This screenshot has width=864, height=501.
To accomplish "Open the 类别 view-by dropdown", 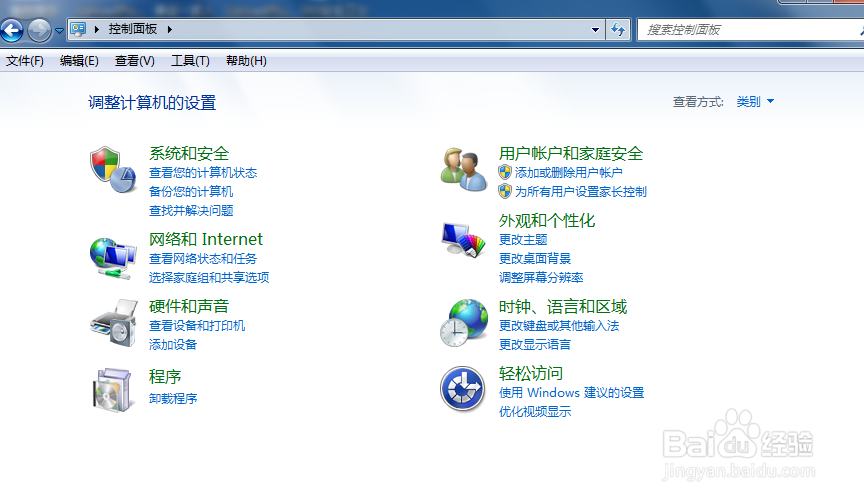I will (755, 101).
